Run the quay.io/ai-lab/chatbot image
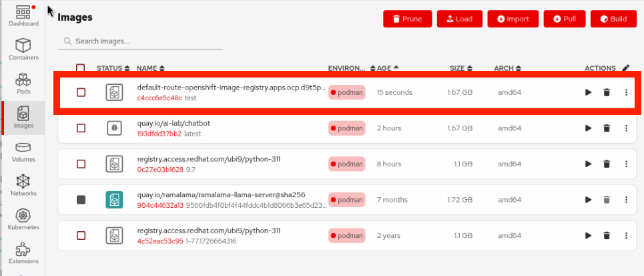Screen dimensions: 644x276 coord(588,128)
